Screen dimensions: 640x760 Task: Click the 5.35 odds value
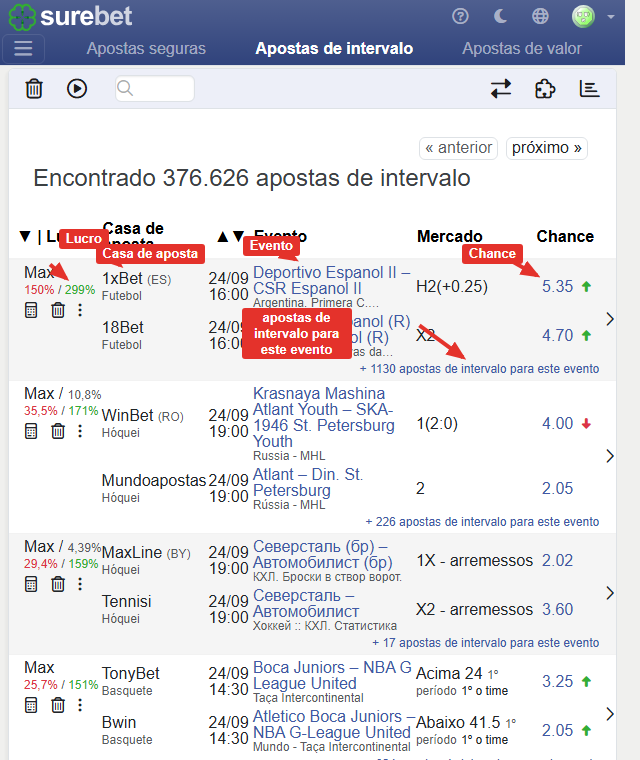point(557,286)
